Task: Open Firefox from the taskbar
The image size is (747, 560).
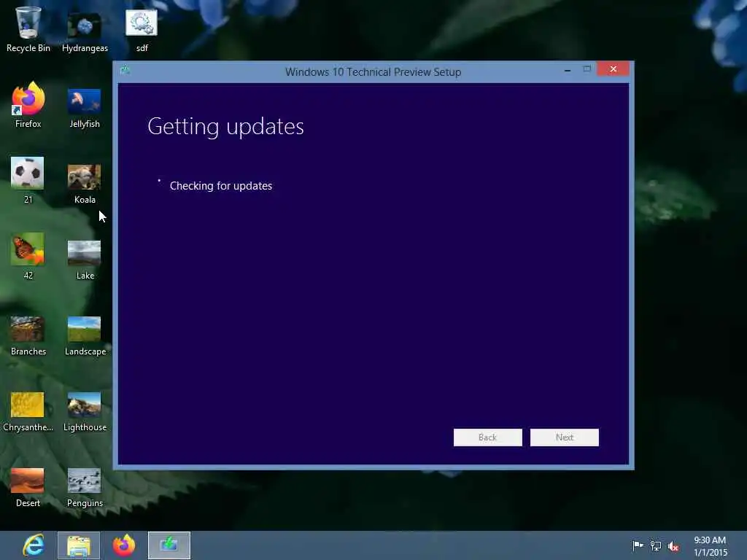Action: (124, 545)
